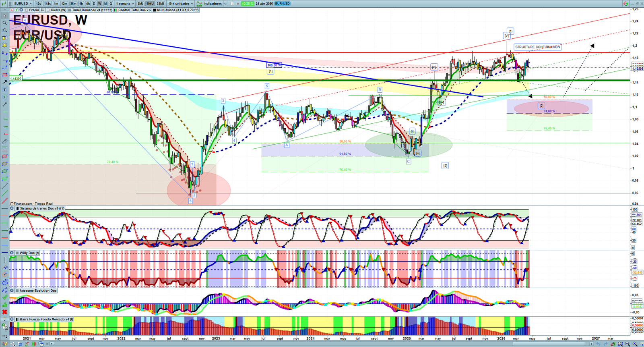The image size is (644, 347).
Task: Toggle the 5kU quantity button
Action: tap(140, 4)
